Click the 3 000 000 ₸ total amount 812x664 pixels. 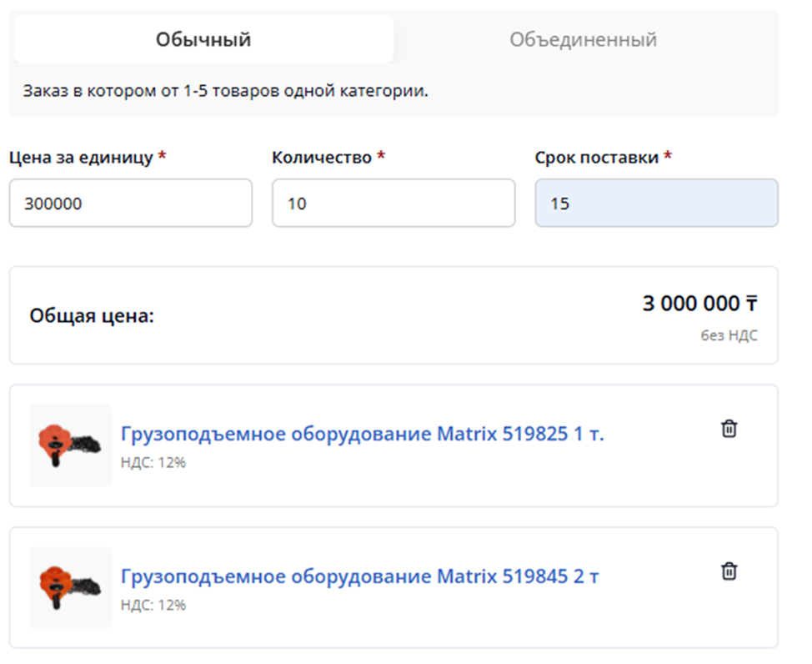699,304
